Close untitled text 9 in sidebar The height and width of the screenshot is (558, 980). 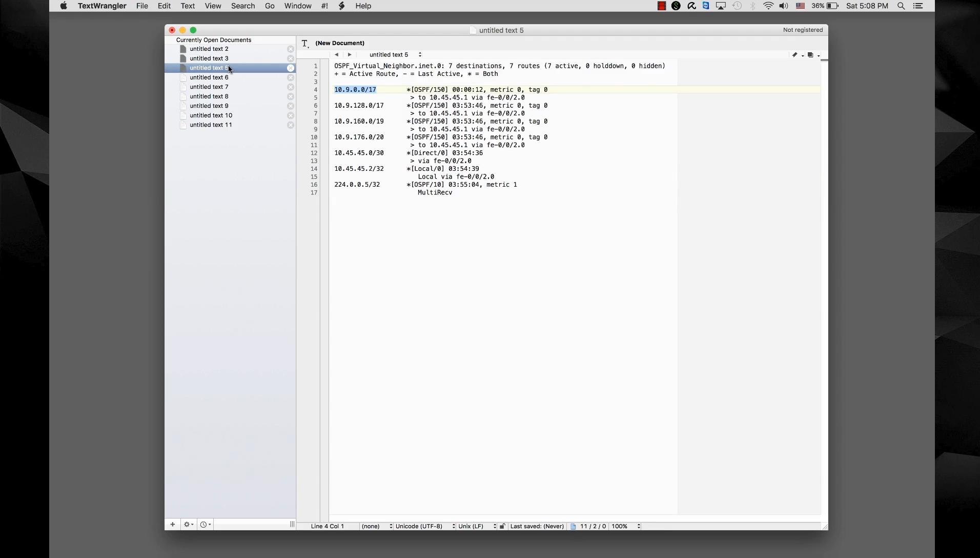[x=291, y=106]
